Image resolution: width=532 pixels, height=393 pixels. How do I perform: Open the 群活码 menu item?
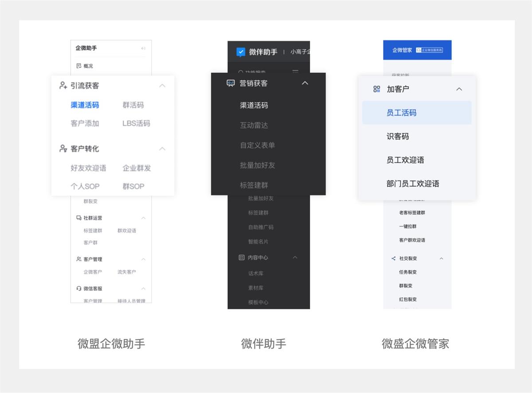pos(133,105)
